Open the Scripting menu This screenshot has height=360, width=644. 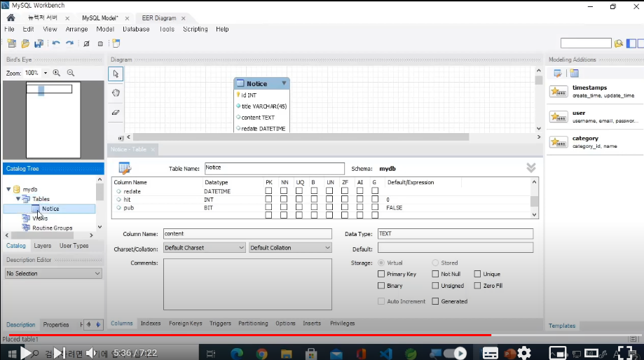tap(195, 29)
